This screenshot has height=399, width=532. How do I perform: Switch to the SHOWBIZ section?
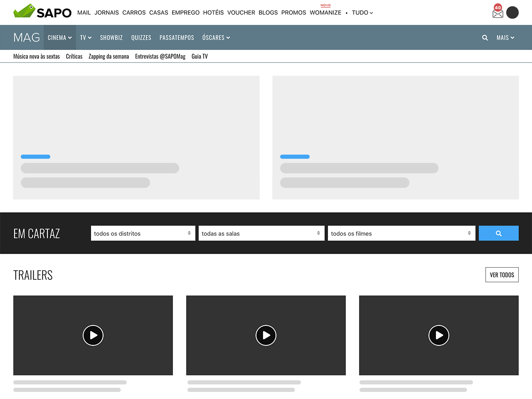click(111, 37)
